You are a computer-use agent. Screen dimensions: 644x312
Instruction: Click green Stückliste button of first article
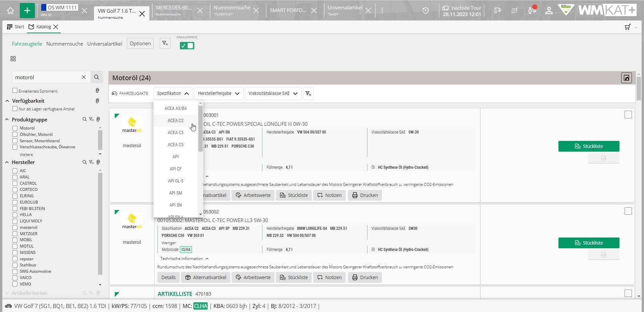click(589, 146)
